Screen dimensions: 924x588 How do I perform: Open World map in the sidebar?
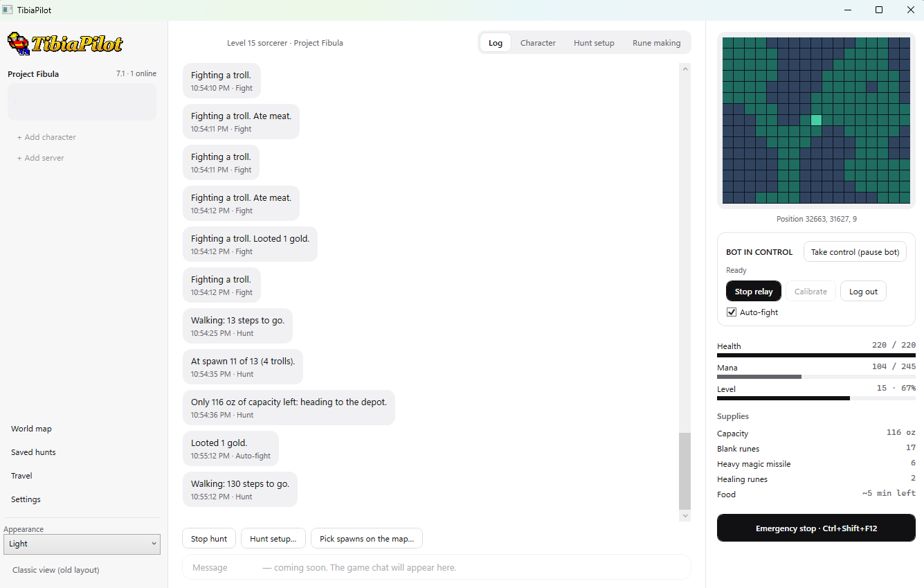31,429
